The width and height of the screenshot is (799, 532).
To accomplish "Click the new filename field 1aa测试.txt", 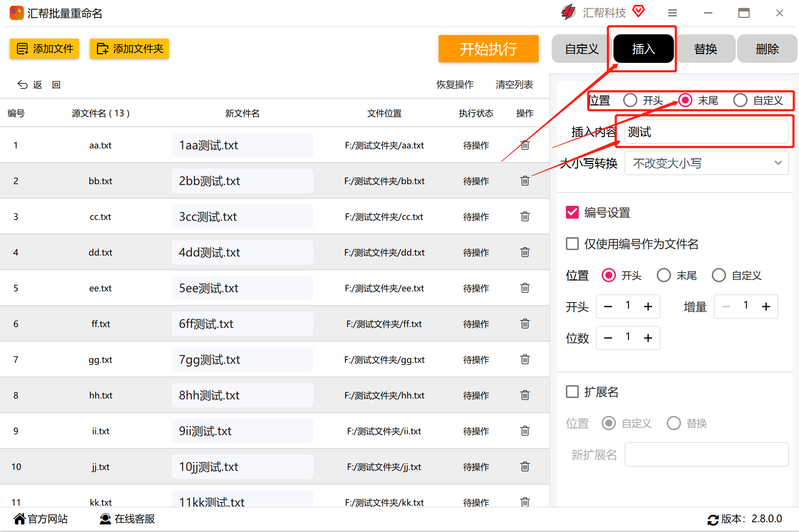I will coord(242,145).
